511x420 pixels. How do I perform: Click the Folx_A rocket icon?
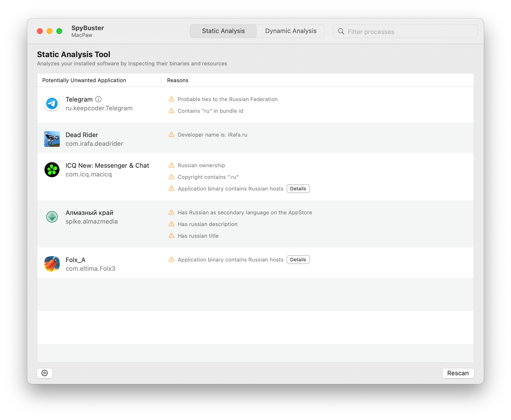pos(52,264)
